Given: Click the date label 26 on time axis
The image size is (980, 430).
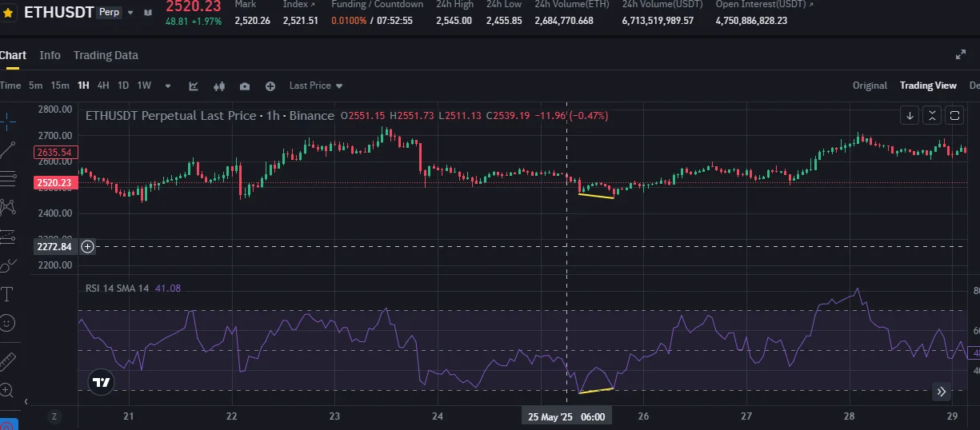Looking at the screenshot, I should (643, 416).
